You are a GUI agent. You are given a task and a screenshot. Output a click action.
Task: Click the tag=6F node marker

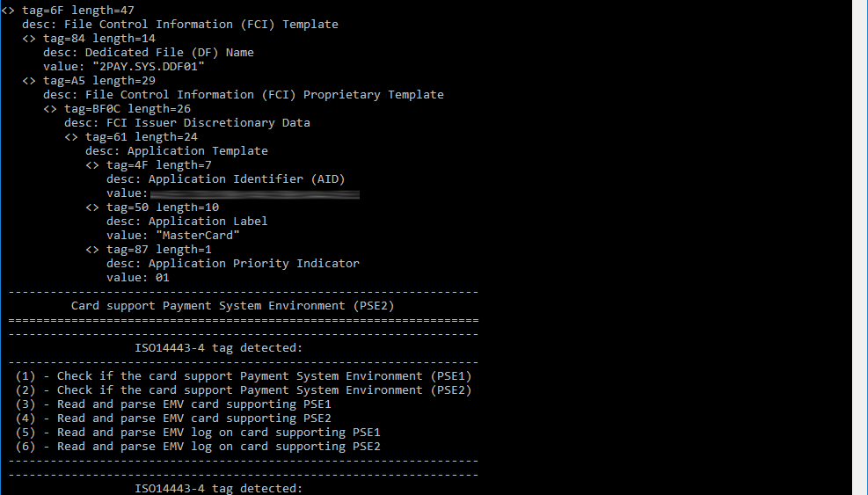tap(8, 11)
